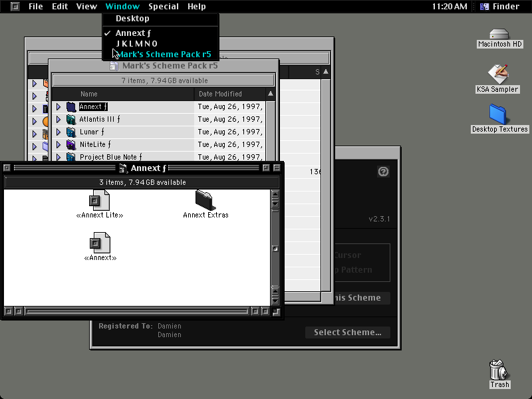Click '7 items, 7.94 GB available' header text
Image resolution: width=532 pixels, height=399 pixels.
[x=164, y=80]
